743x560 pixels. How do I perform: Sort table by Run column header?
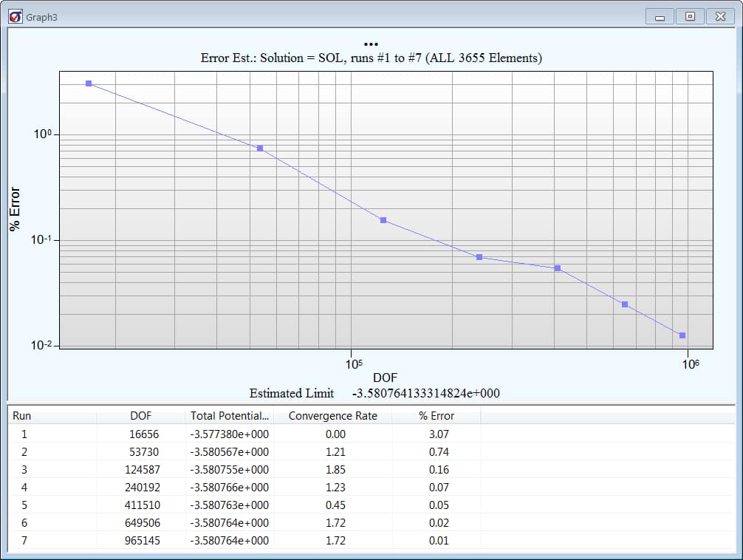[x=22, y=416]
